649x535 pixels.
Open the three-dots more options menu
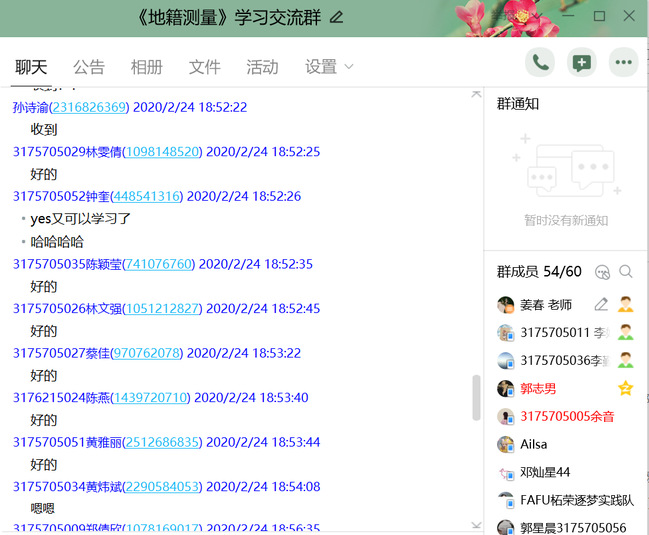624,62
